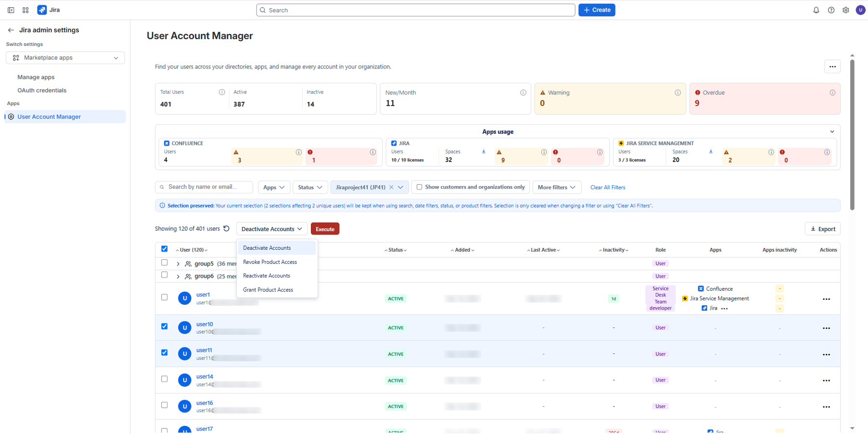The width and height of the screenshot is (868, 434).
Task: Click Clear All Filters link
Action: point(608,188)
